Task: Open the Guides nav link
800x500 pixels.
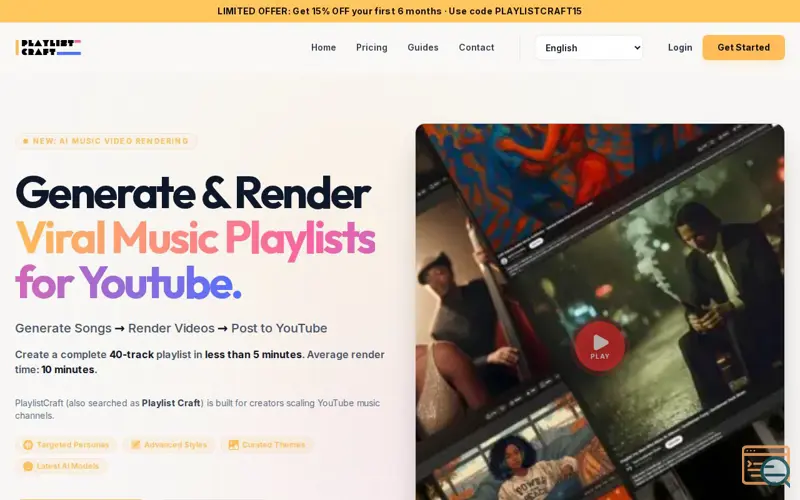Action: click(x=422, y=47)
